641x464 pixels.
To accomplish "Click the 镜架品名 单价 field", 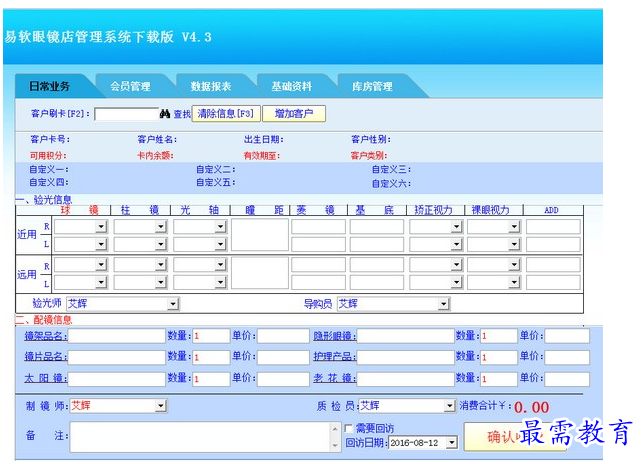I will (283, 336).
